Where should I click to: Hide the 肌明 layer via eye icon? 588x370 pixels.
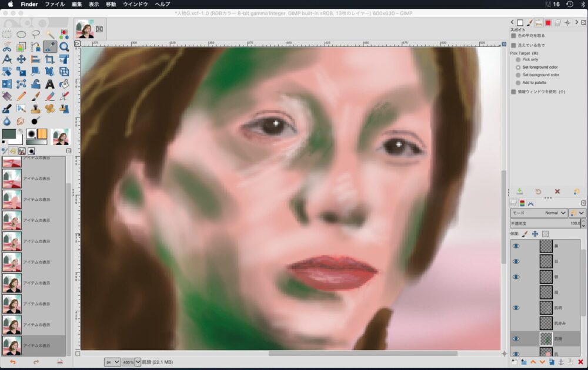coord(516,308)
